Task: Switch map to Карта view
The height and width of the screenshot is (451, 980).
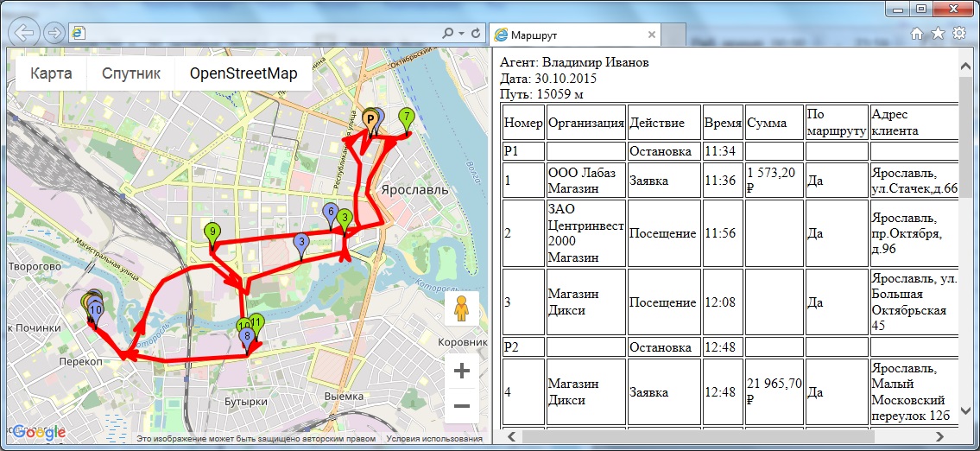Action: (x=51, y=73)
